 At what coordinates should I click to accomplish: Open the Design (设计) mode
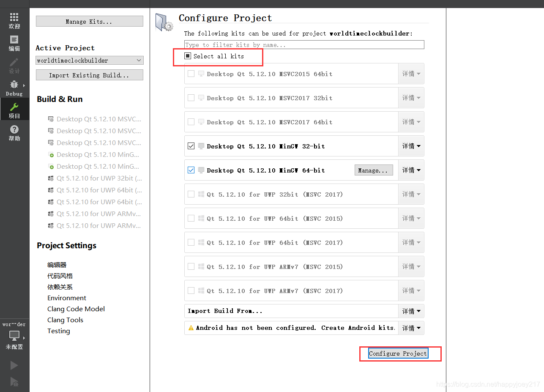pos(14,66)
